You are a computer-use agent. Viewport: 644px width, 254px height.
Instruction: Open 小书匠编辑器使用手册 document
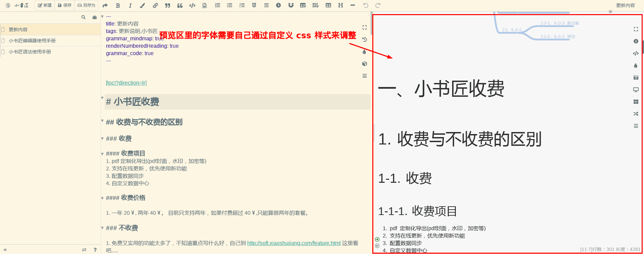50,41
